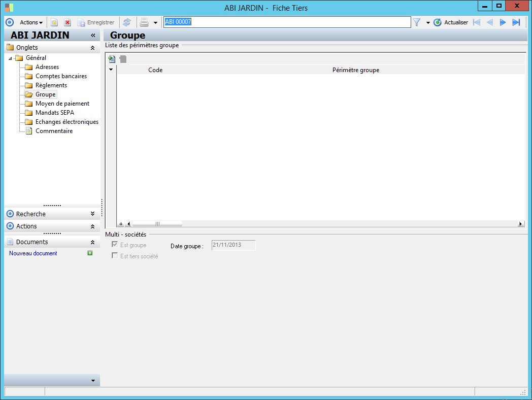Toggle the Est groupe checkbox

coord(115,245)
